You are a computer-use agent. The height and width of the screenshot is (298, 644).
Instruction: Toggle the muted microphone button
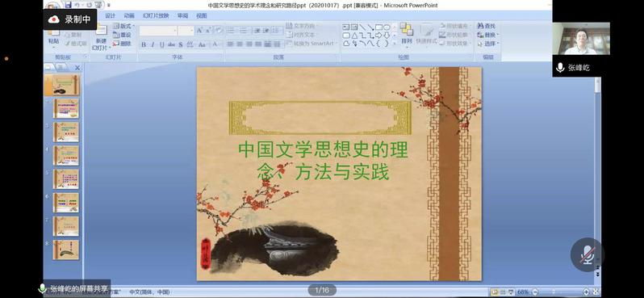click(x=588, y=255)
